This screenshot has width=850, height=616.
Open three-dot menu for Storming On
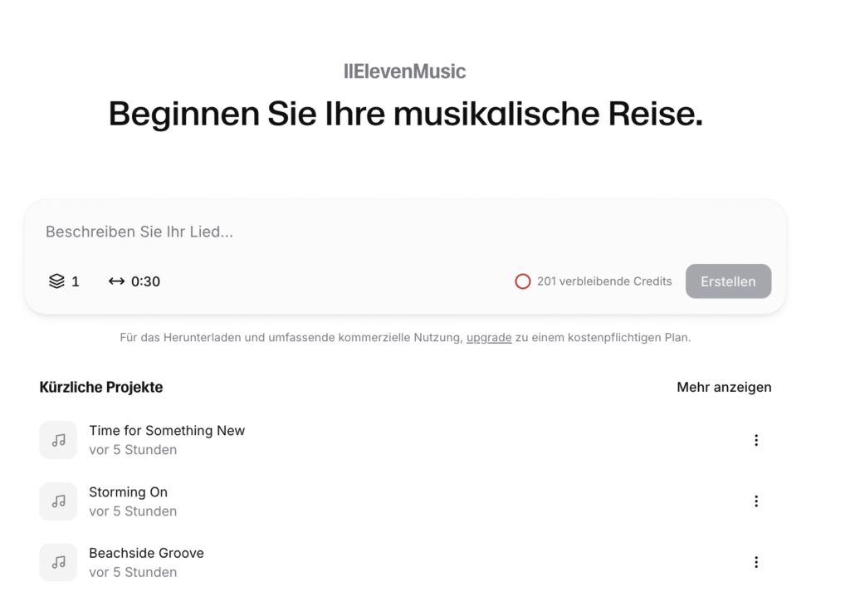point(756,501)
